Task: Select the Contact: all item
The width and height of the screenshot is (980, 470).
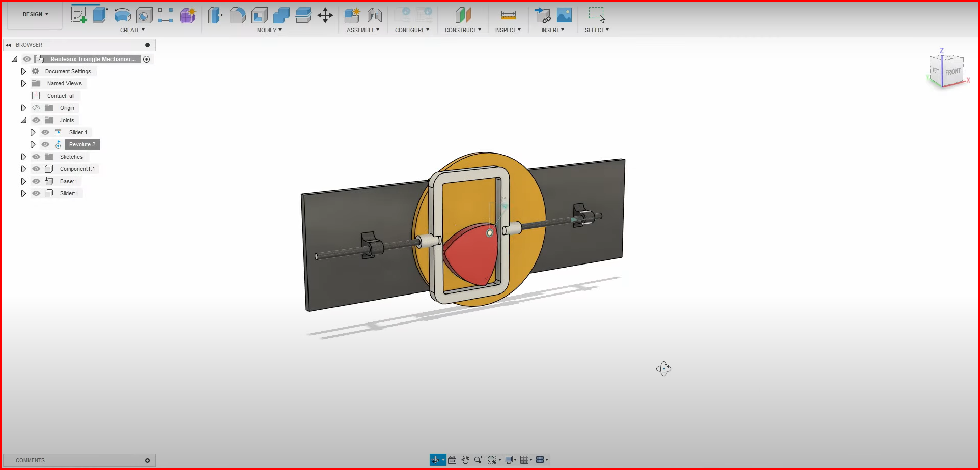Action: pos(61,96)
